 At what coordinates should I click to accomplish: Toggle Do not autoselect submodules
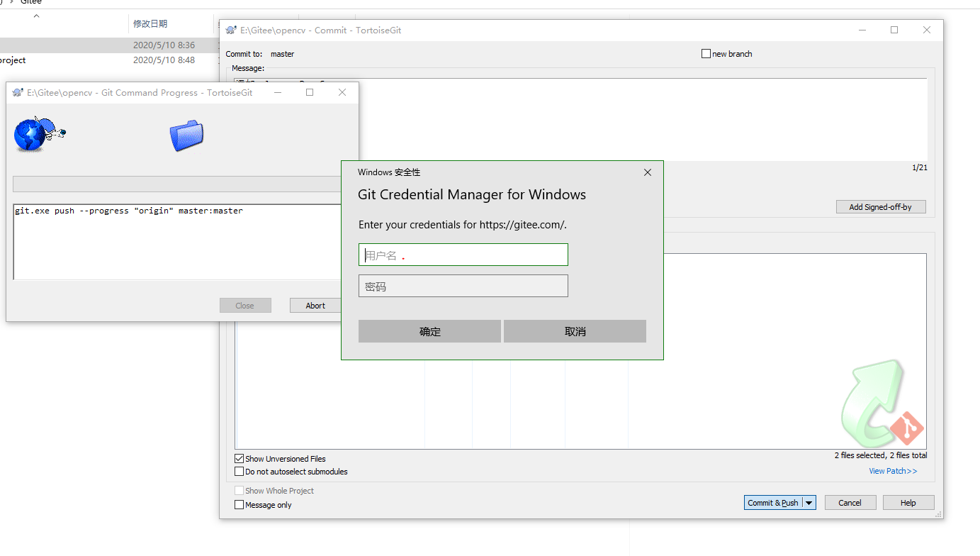(240, 472)
